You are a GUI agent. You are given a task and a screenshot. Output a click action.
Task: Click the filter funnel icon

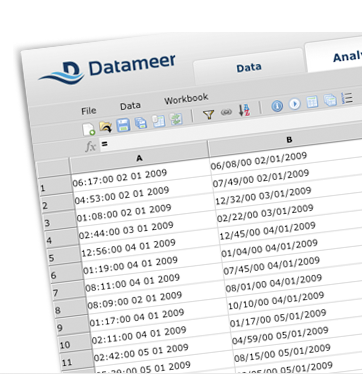click(x=208, y=115)
